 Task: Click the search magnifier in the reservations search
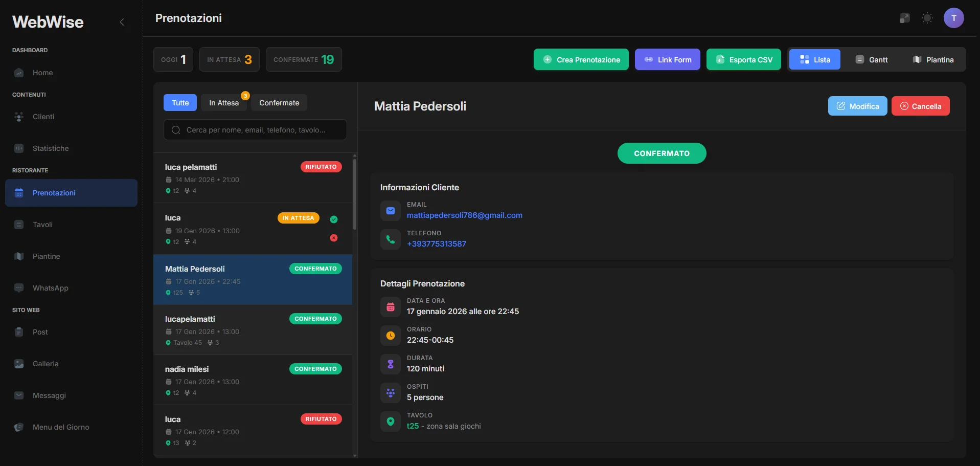click(x=176, y=129)
